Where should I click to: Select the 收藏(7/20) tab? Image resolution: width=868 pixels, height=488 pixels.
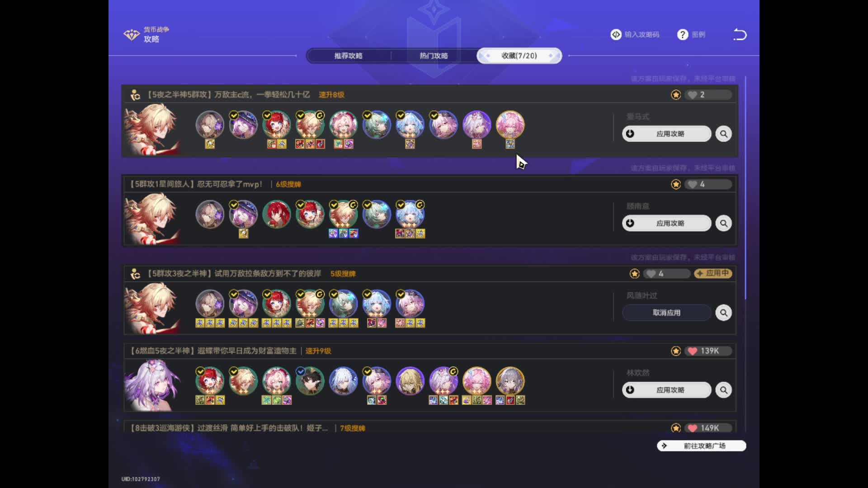pos(519,56)
